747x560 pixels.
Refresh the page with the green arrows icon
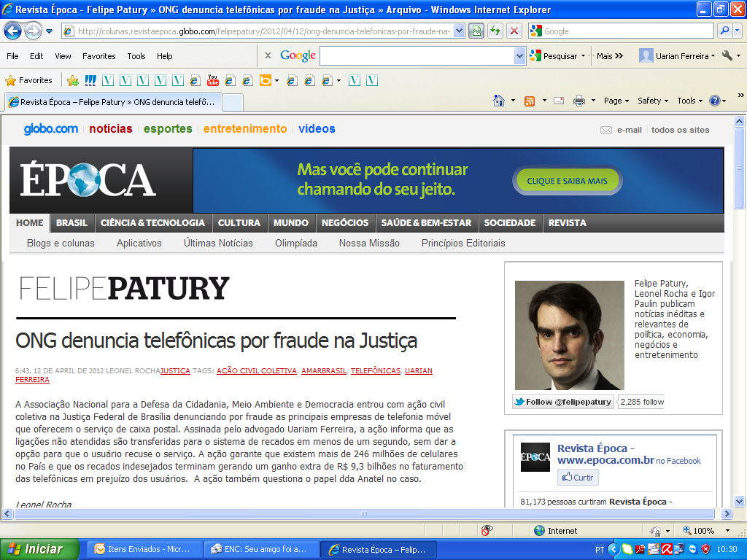click(495, 31)
